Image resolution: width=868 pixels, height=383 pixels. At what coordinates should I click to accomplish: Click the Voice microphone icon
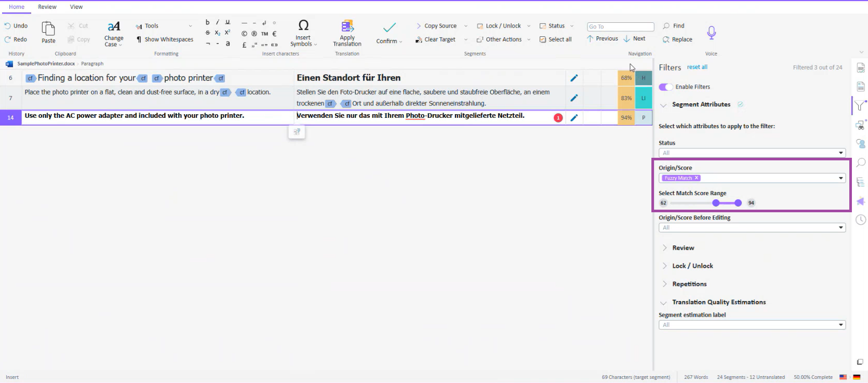point(711,32)
